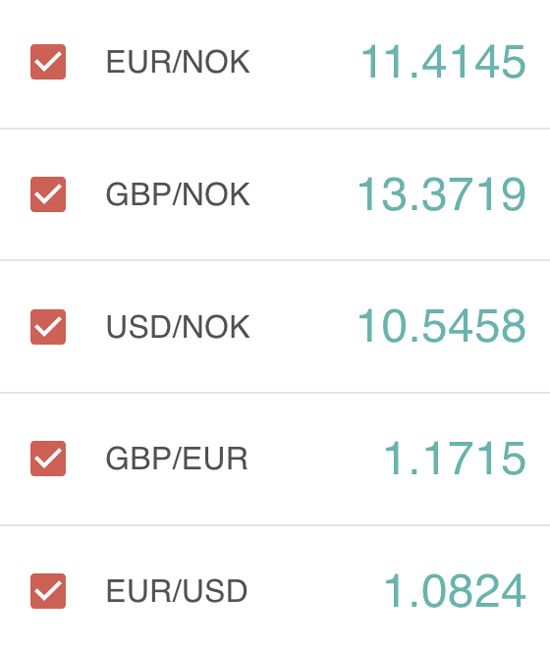Uncheck the GBP/NOK checkbox
Viewport: 550px width, 650px height.
(48, 194)
